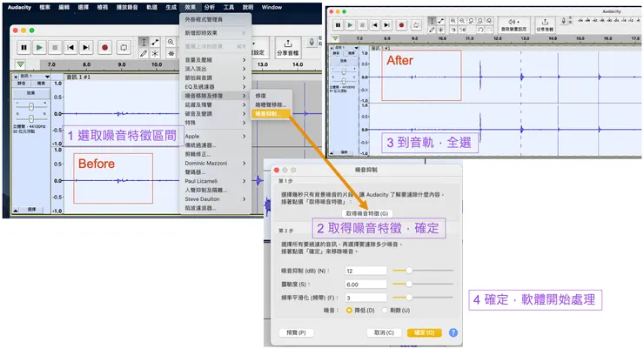Click the 靈敏度 field showing 6.00
The height and width of the screenshot is (349, 644).
[x=366, y=284]
